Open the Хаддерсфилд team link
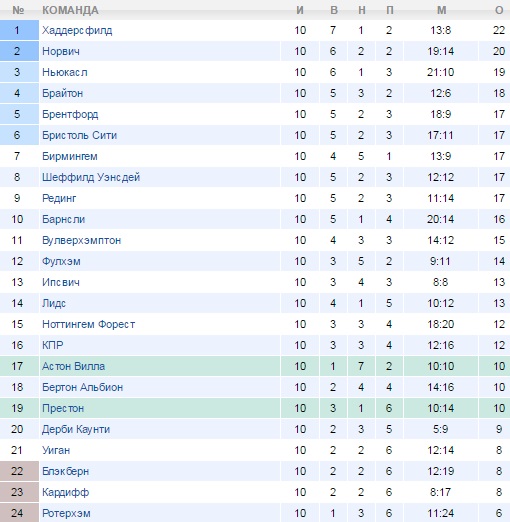 77,30
